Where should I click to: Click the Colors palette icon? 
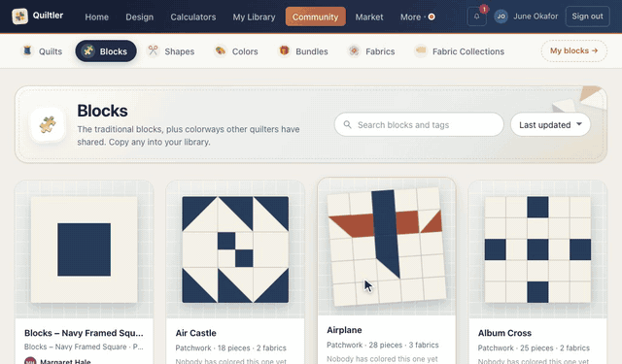(221, 50)
